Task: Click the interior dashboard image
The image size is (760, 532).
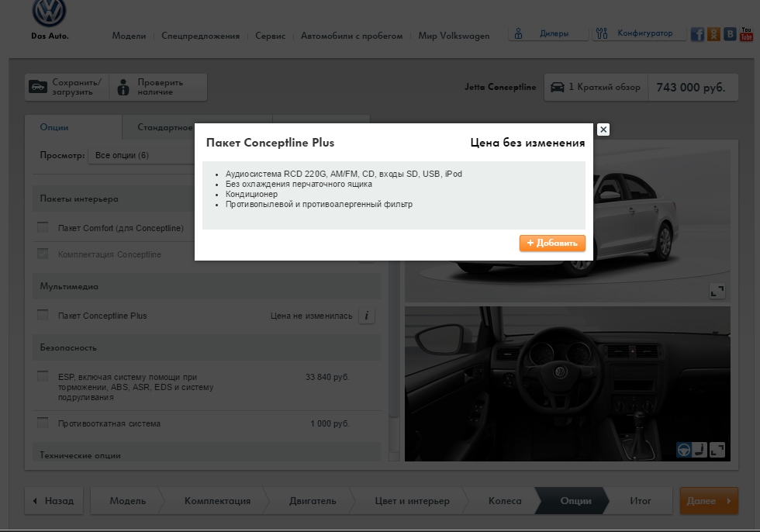Action: pos(567,384)
